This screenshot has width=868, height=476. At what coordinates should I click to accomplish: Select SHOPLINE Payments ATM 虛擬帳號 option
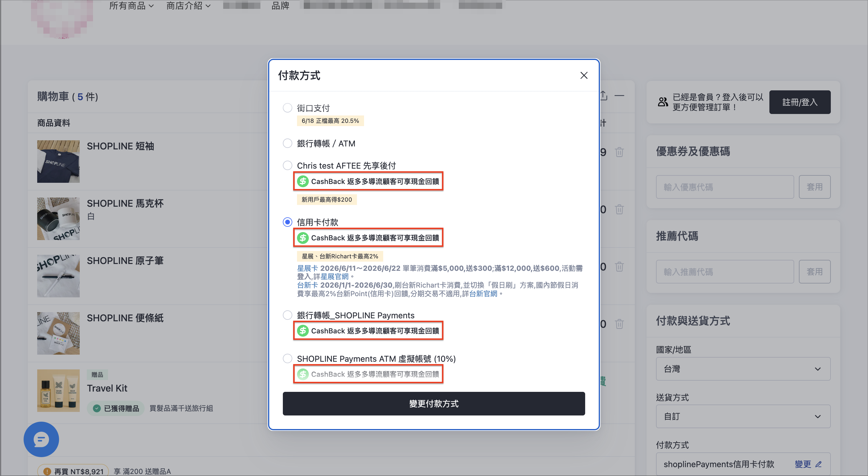[x=287, y=358]
